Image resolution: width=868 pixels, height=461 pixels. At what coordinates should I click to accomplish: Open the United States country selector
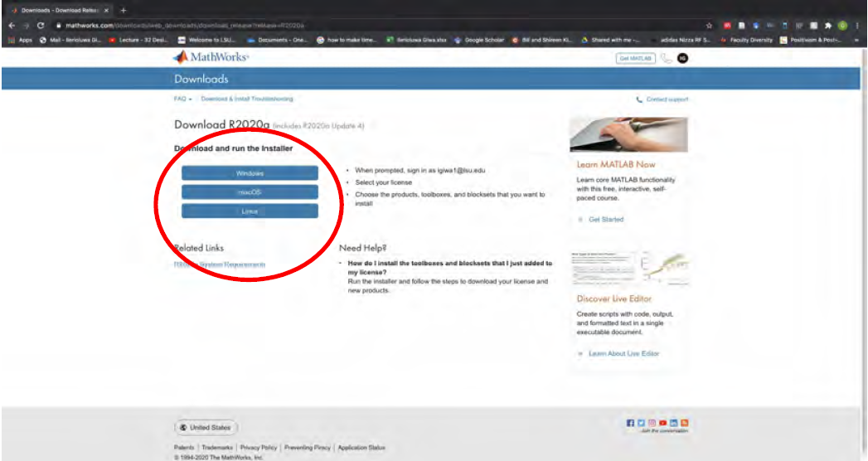coord(206,428)
